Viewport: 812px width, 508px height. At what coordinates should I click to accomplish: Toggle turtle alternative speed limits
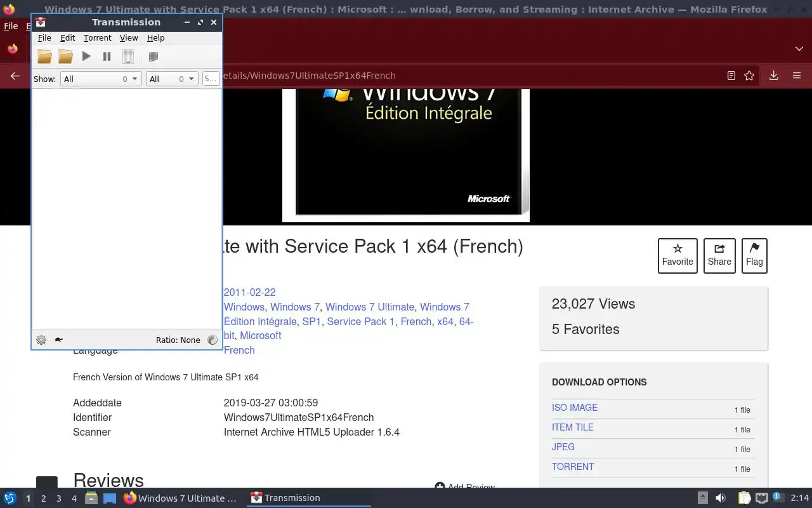click(58, 340)
